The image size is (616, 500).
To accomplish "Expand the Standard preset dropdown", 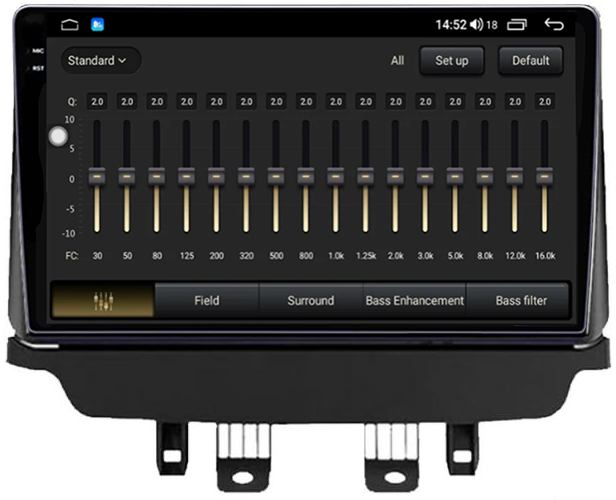I will click(98, 60).
